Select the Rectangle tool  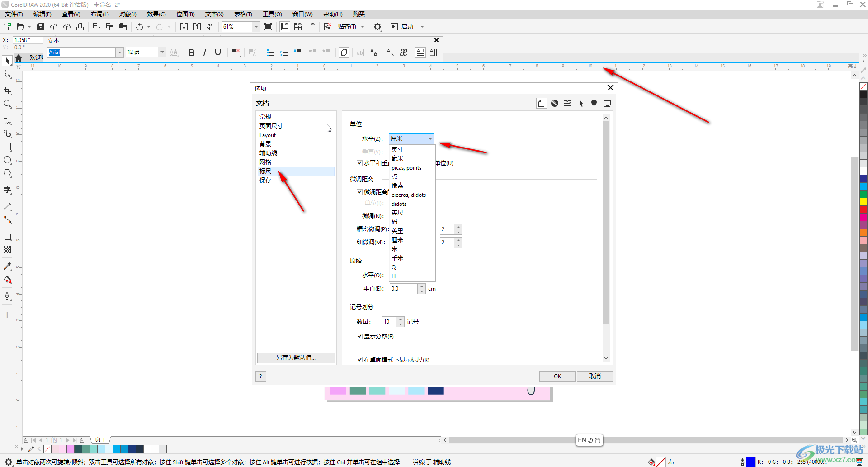(x=7, y=147)
